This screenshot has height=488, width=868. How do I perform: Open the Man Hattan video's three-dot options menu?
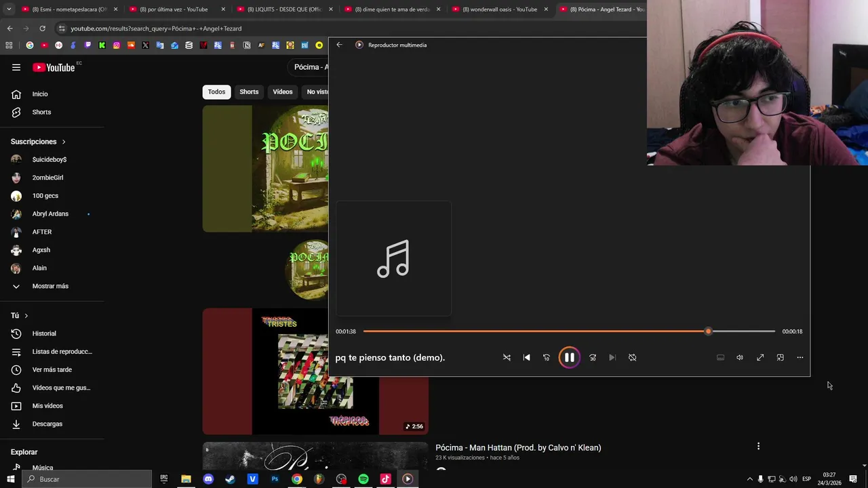click(x=758, y=446)
